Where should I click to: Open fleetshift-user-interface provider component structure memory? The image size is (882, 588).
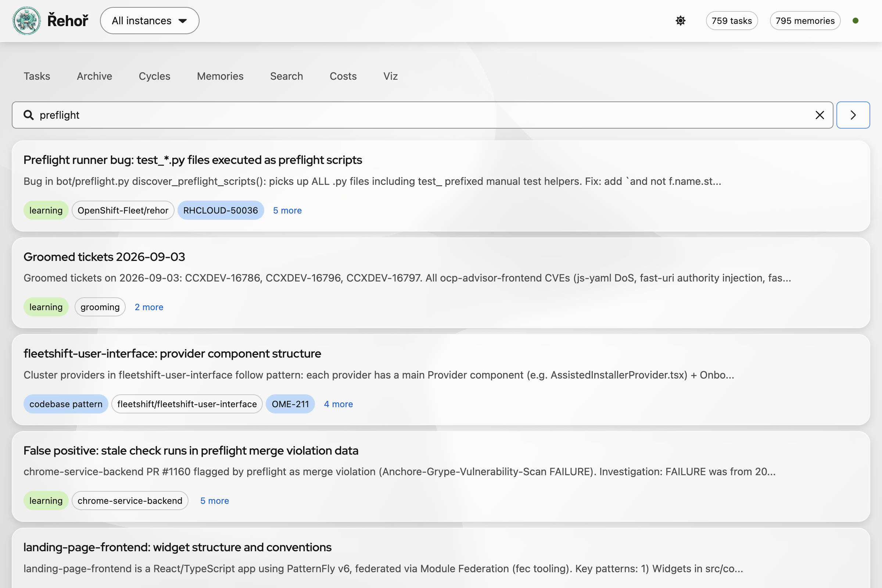172,354
